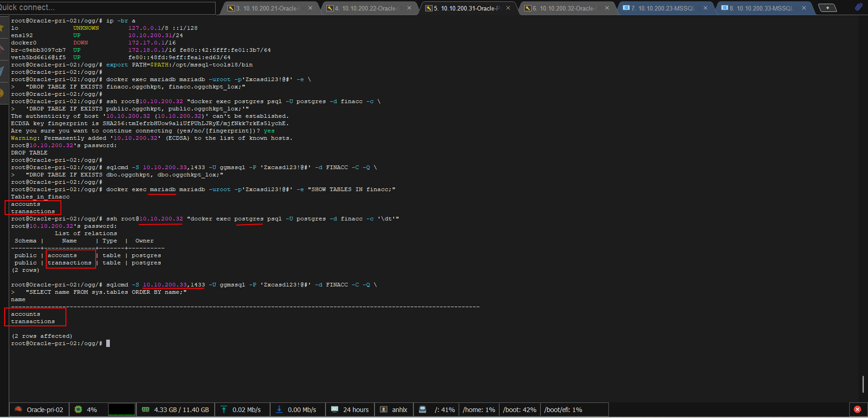Click the 0.02 Mb/s upload speed
The image size is (868, 418).
(246, 410)
